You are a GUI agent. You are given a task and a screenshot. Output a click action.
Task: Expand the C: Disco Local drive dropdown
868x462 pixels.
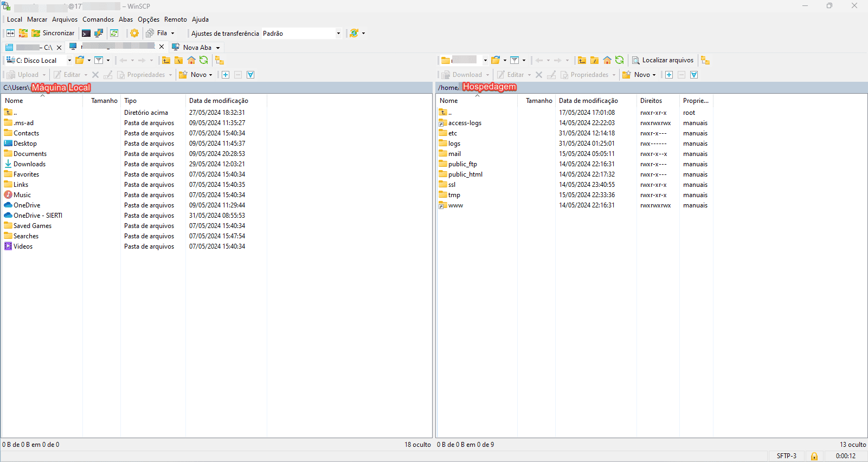coord(69,60)
